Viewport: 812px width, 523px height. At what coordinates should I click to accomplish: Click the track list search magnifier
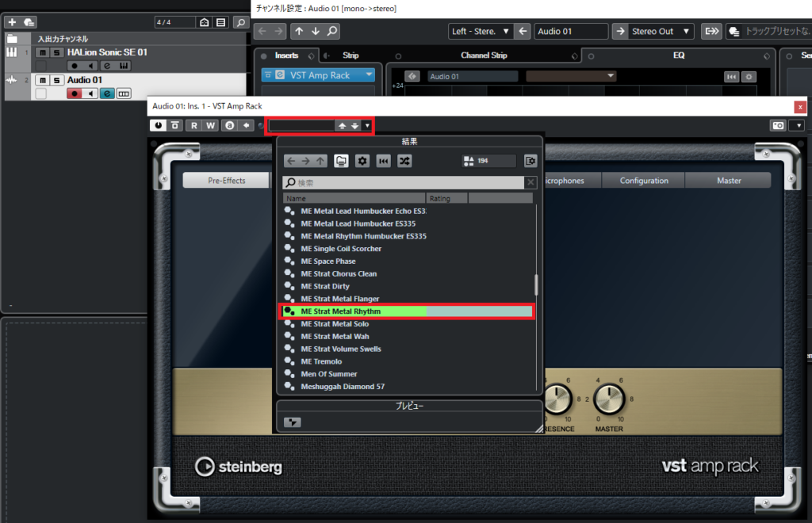241,22
